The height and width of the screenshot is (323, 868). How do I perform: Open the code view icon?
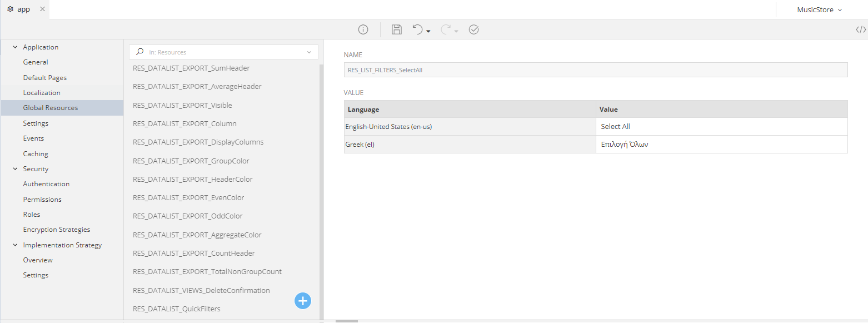point(861,30)
